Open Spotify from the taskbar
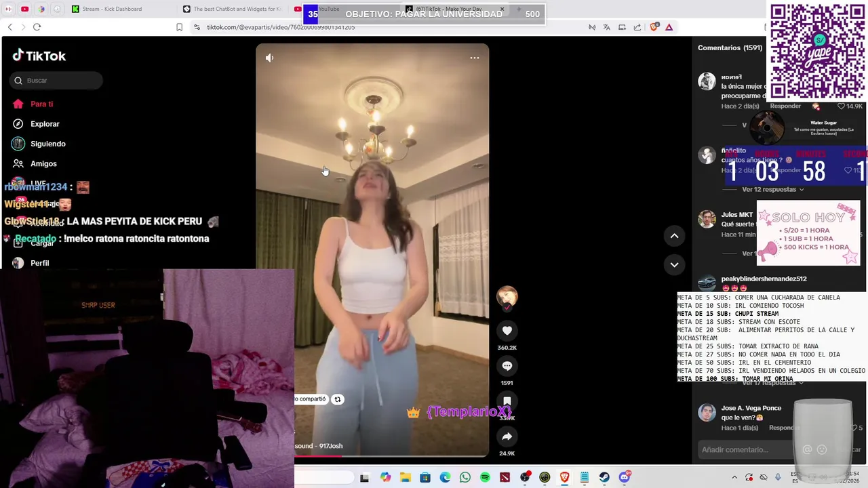The image size is (868, 488). 485,478
